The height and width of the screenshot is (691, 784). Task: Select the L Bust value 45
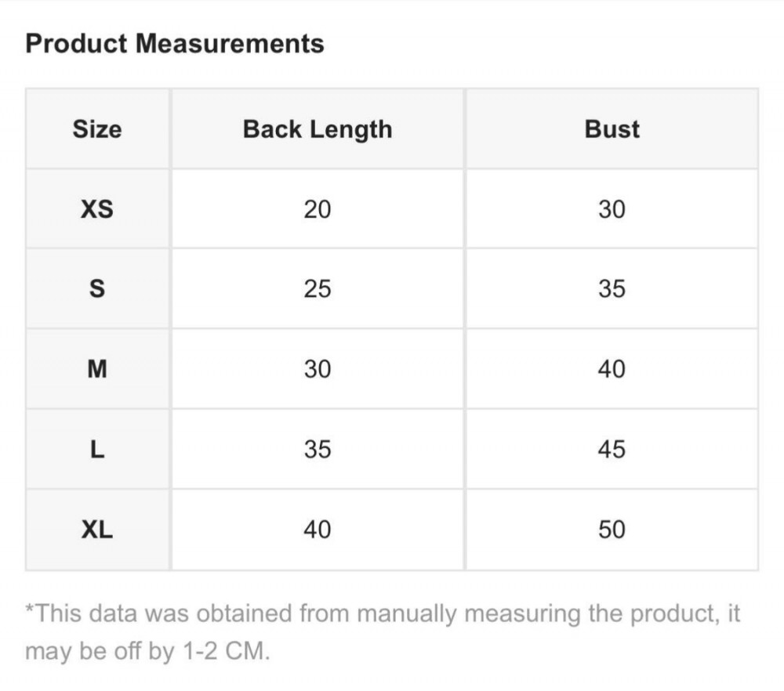pos(612,450)
